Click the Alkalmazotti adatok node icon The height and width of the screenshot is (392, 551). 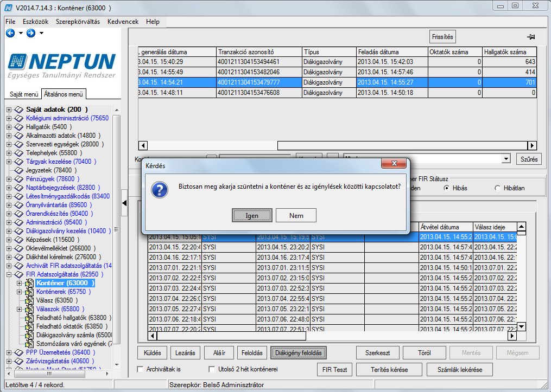pos(18,136)
